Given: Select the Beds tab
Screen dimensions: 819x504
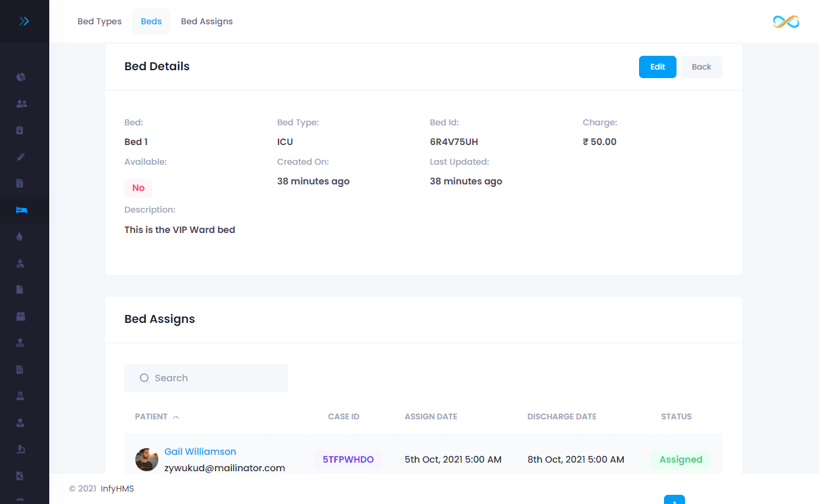Looking at the screenshot, I should [151, 22].
